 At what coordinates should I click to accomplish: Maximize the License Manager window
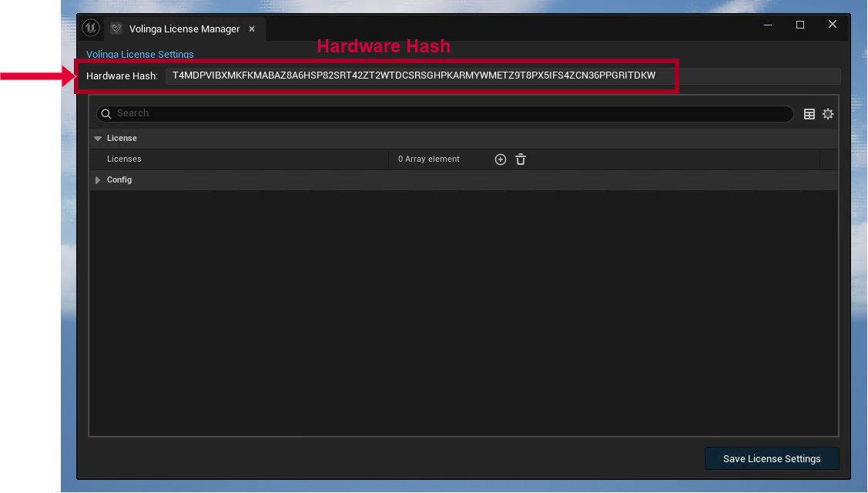pyautogui.click(x=800, y=25)
